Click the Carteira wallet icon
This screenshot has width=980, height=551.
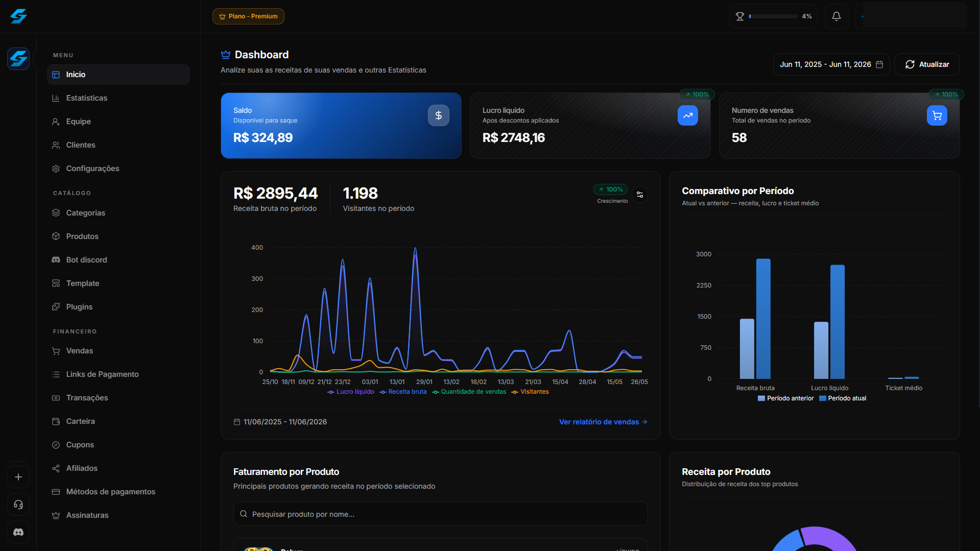click(56, 421)
